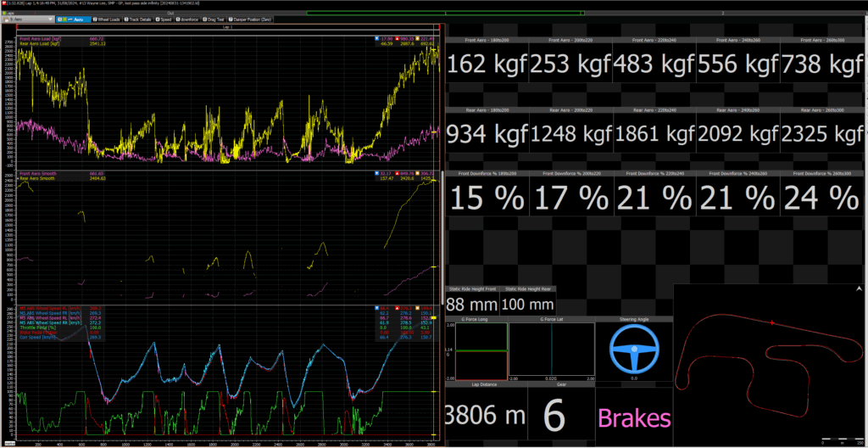The height and width of the screenshot is (448, 868).
Task: Click the red car position marker on track map
Action: click(x=772, y=322)
